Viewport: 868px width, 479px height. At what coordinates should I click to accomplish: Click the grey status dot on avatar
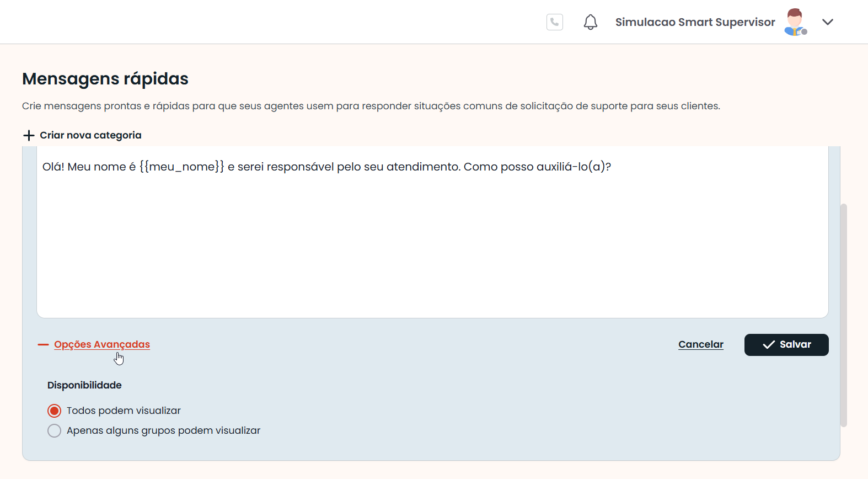click(x=804, y=32)
